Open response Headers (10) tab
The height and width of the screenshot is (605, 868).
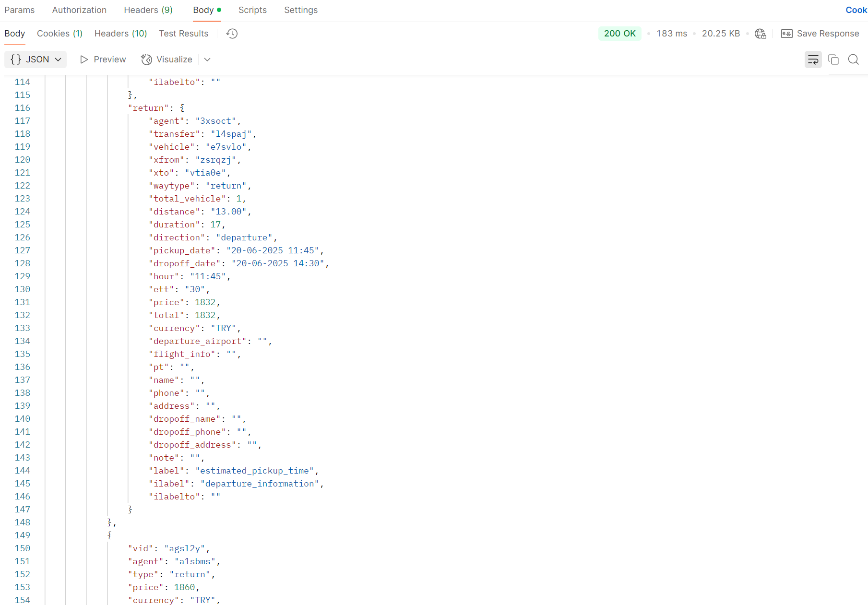click(x=120, y=34)
